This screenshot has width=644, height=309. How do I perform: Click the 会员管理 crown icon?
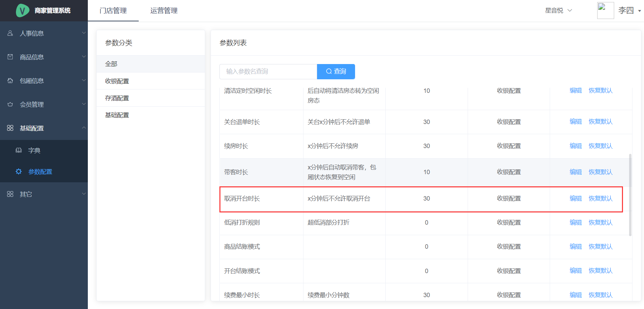(x=10, y=104)
